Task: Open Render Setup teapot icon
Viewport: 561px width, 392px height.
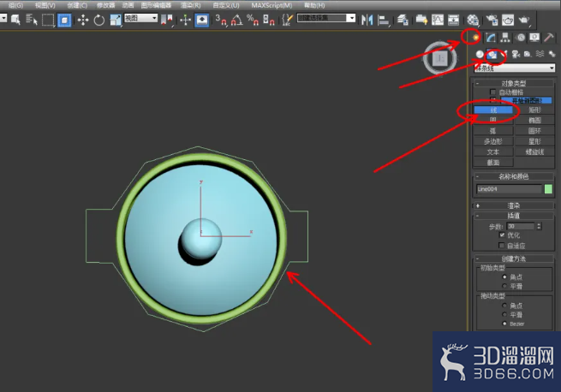Action: click(x=492, y=20)
